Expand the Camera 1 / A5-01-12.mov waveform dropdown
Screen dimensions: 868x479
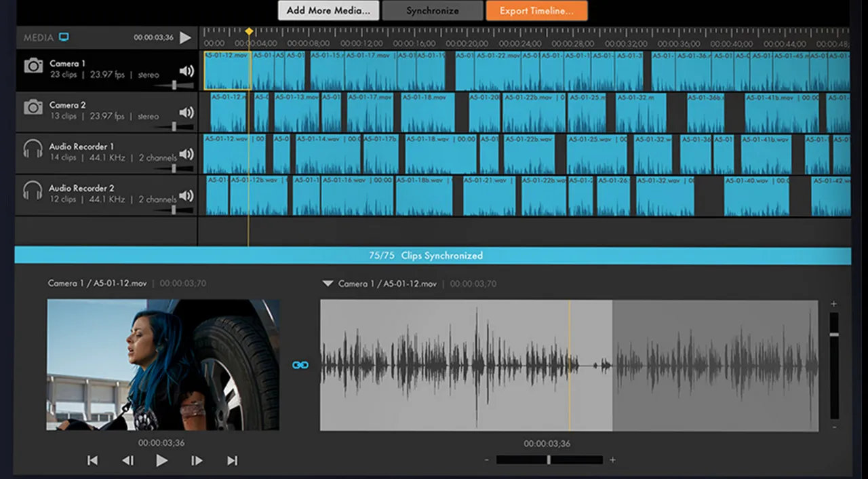tap(328, 284)
